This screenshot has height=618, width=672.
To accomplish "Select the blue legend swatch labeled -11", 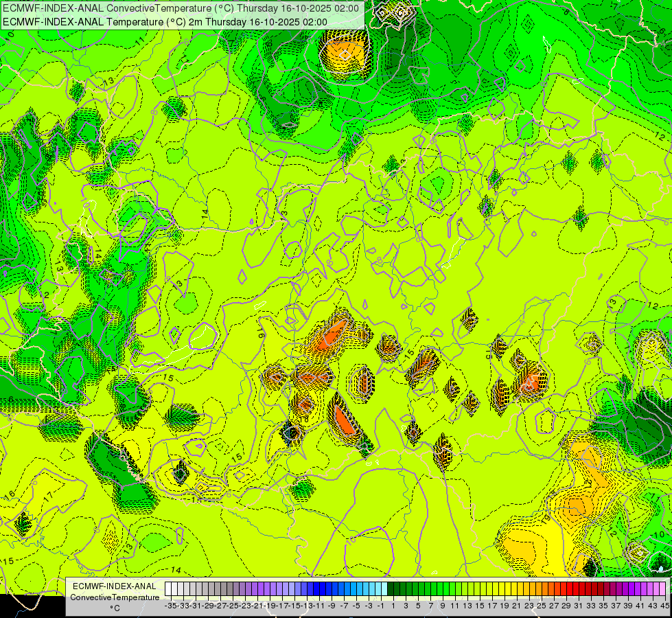I will (x=316, y=588).
